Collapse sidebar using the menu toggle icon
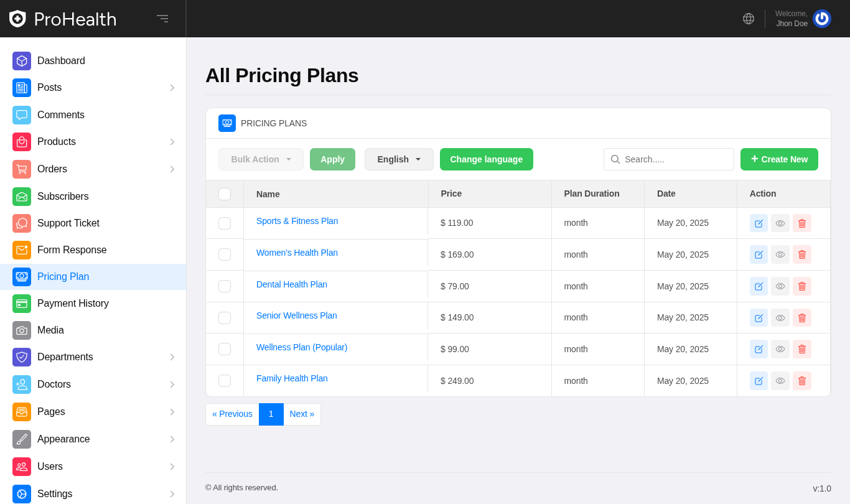The image size is (850, 504). (162, 19)
